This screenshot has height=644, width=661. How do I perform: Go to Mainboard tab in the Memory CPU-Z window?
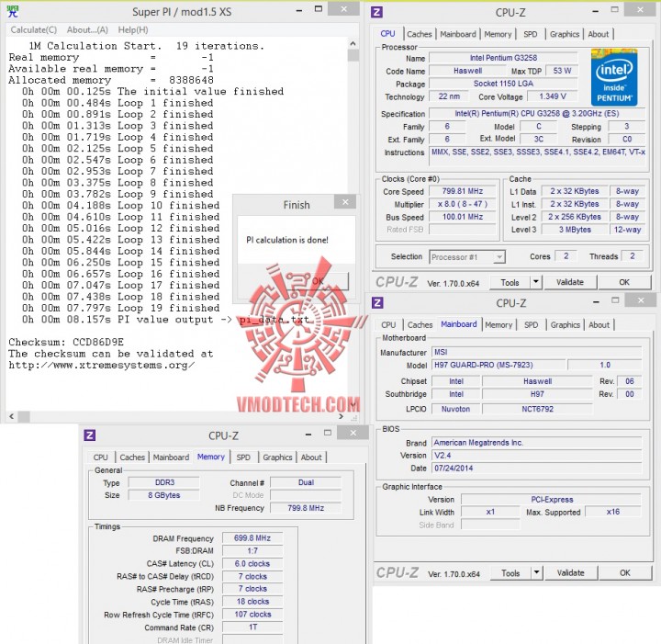171,458
